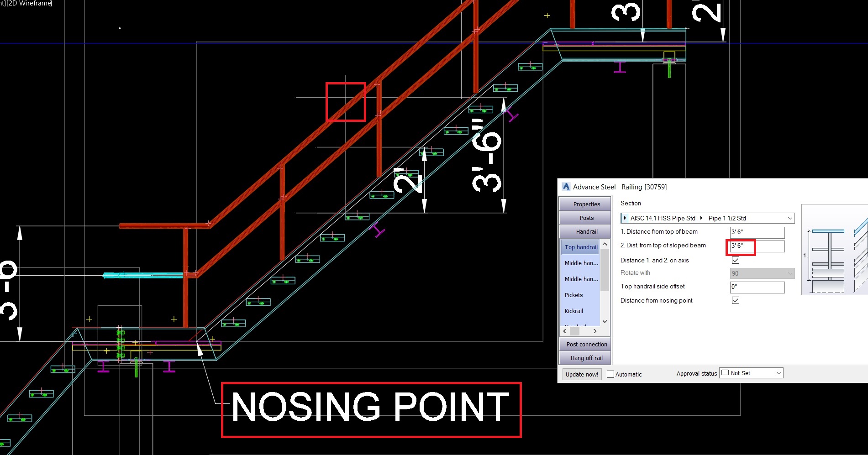Image resolution: width=868 pixels, height=455 pixels.
Task: Click the 3'-6" dimension text in drawing
Action: pos(487,155)
